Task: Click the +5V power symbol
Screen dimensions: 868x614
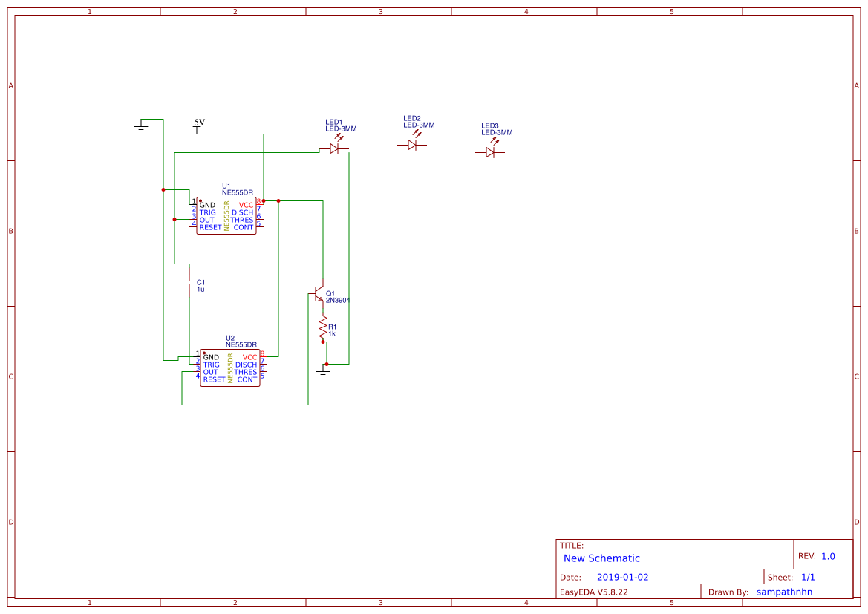Action: (x=197, y=125)
